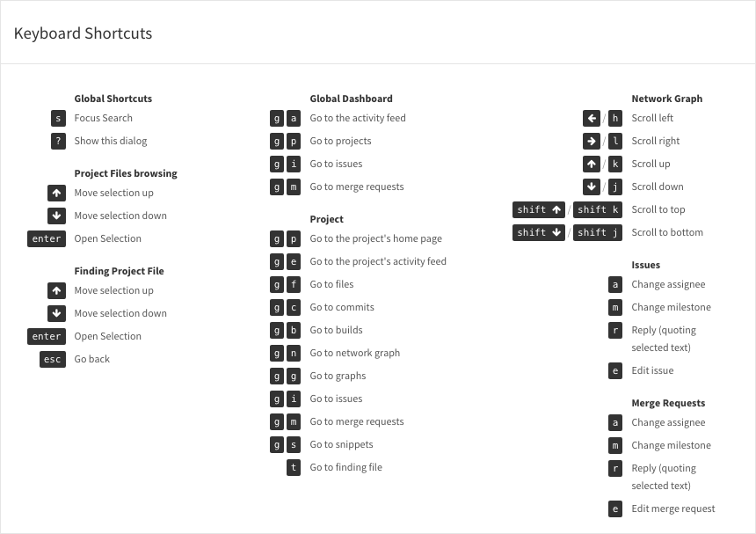Click the 'e' Edit issue keycap

[614, 370]
